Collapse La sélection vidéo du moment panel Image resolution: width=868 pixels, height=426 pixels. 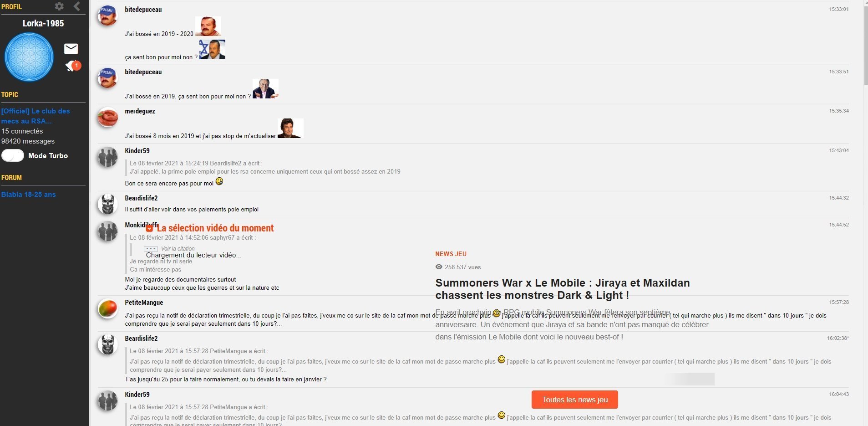[149, 228]
